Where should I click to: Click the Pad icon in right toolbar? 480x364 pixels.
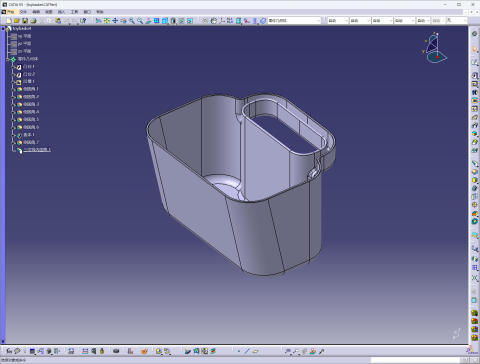tap(475, 76)
